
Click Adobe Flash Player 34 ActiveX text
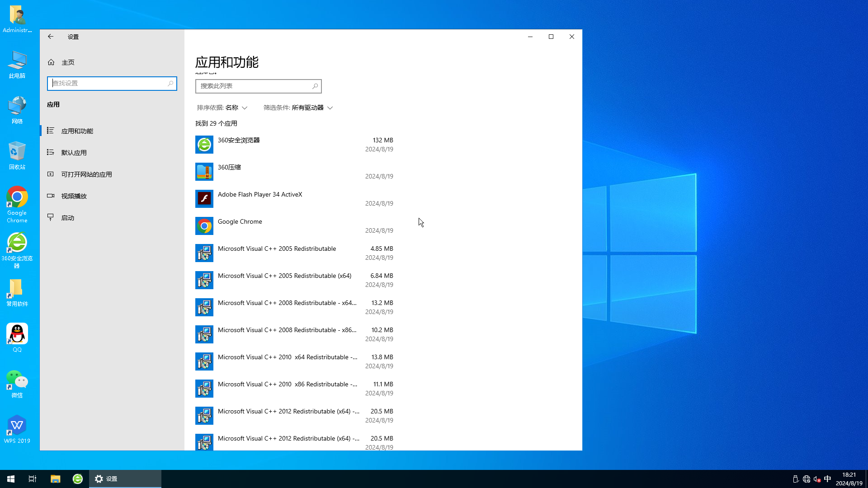[x=260, y=194]
